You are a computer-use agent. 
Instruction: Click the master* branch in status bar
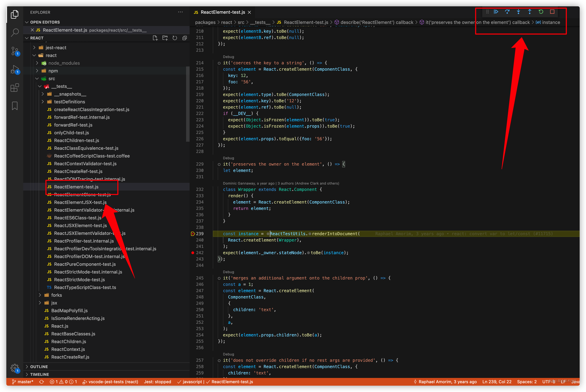pyautogui.click(x=23, y=382)
